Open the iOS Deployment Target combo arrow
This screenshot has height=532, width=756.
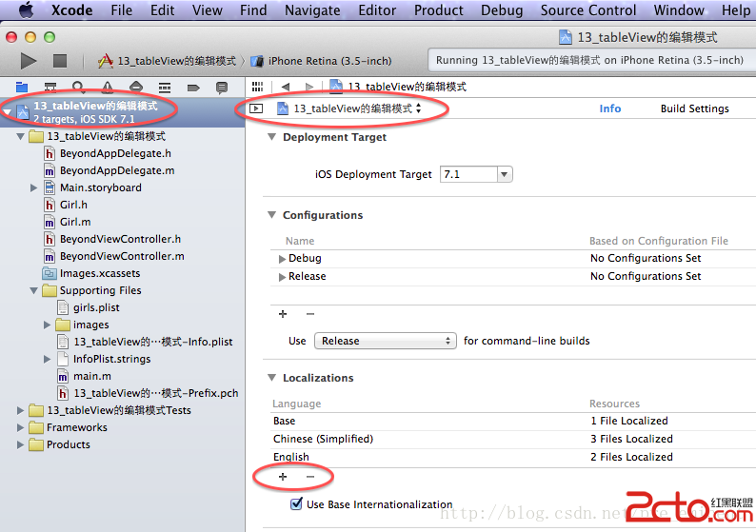505,174
